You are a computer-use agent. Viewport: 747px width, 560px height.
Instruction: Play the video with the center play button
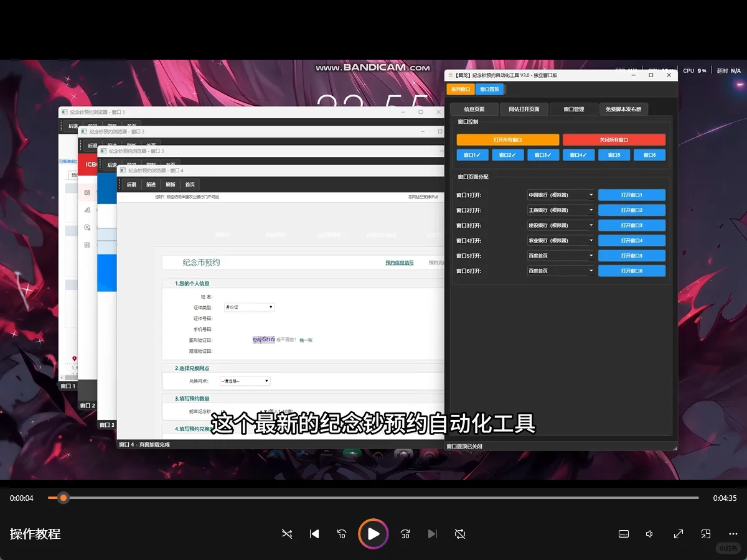(x=374, y=534)
